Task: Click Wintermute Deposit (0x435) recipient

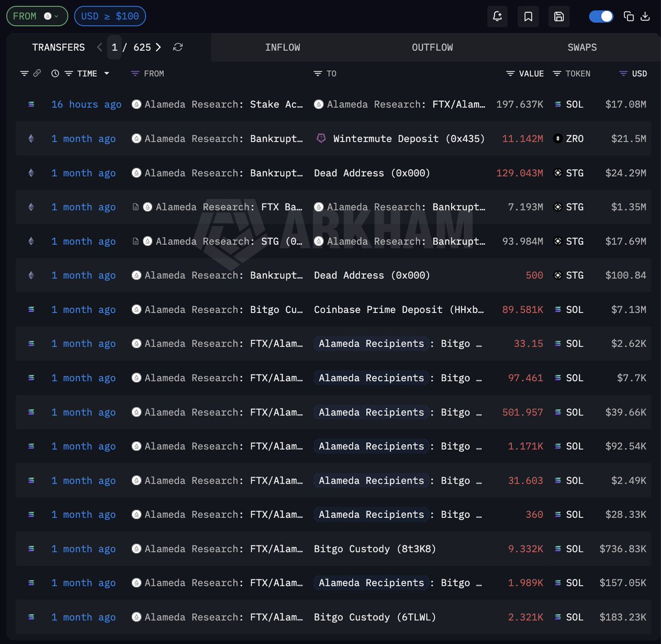Action: point(409,138)
